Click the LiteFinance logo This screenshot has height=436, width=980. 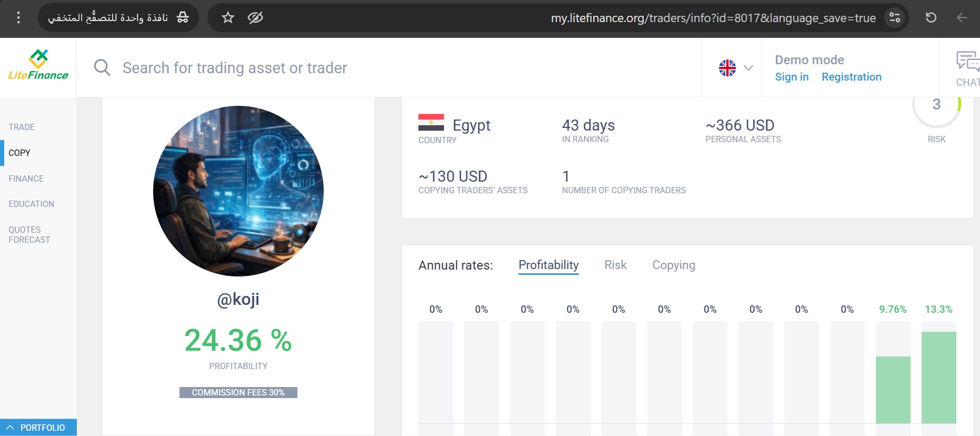(38, 65)
